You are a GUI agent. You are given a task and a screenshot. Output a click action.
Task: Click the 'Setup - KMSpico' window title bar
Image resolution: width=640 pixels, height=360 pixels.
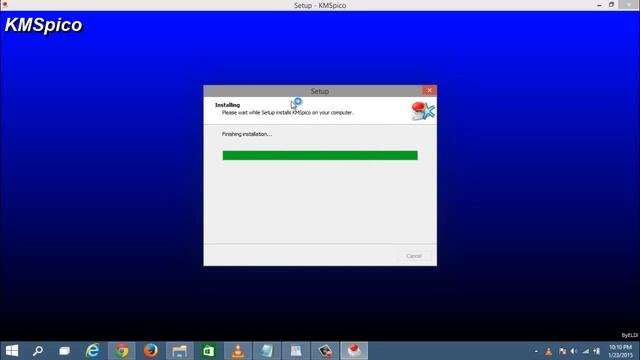point(320,5)
